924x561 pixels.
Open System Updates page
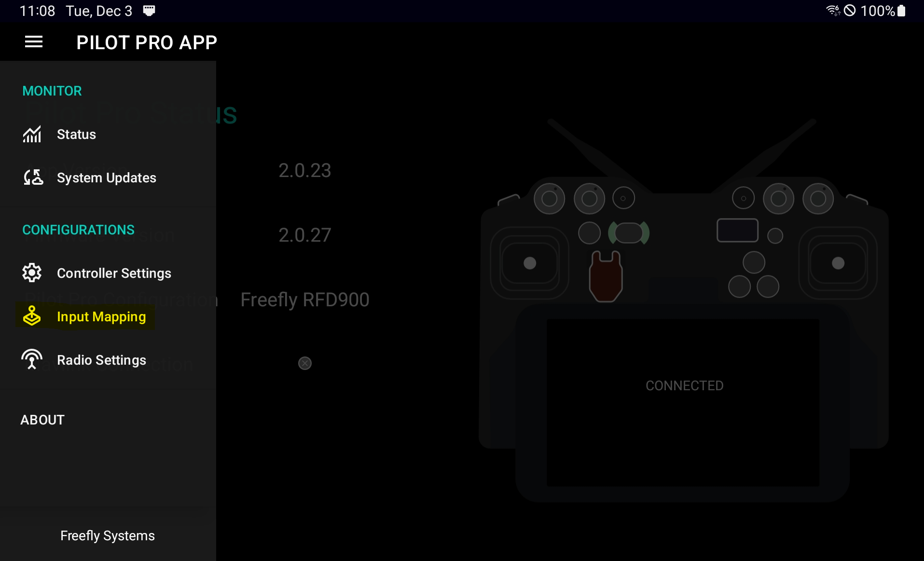click(x=106, y=178)
